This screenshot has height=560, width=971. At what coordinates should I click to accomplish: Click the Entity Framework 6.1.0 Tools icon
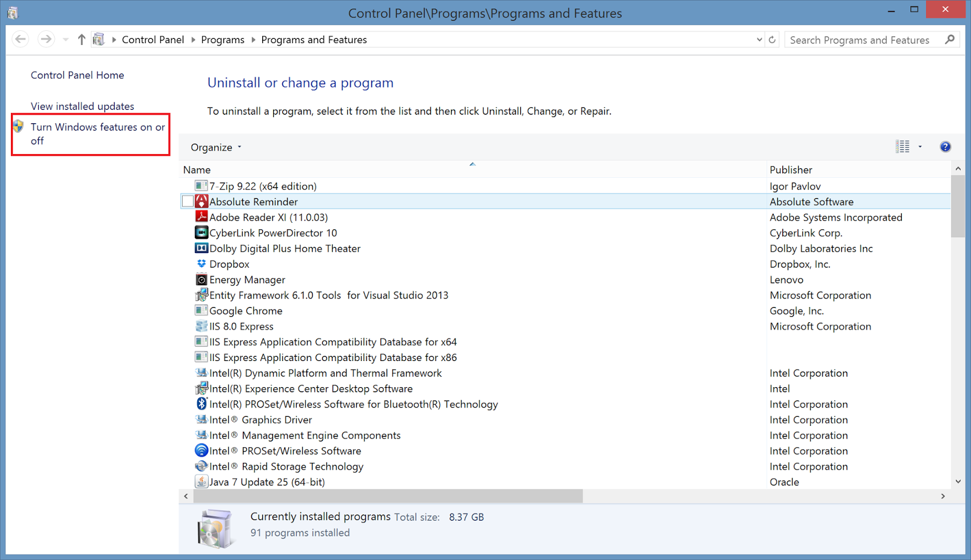click(201, 295)
